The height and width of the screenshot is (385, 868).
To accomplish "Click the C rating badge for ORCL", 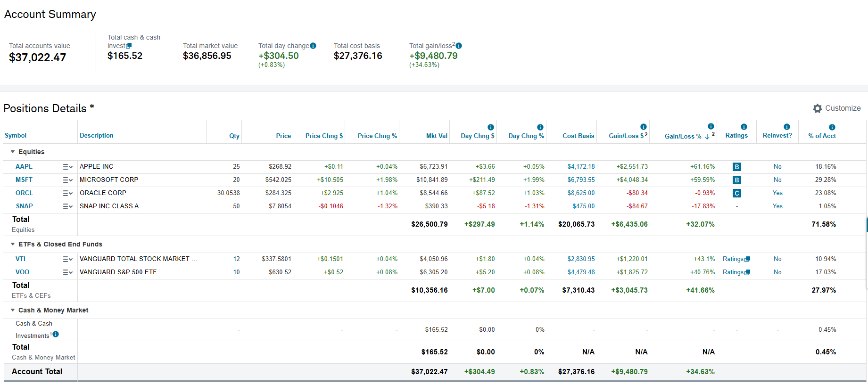I will (x=736, y=193).
